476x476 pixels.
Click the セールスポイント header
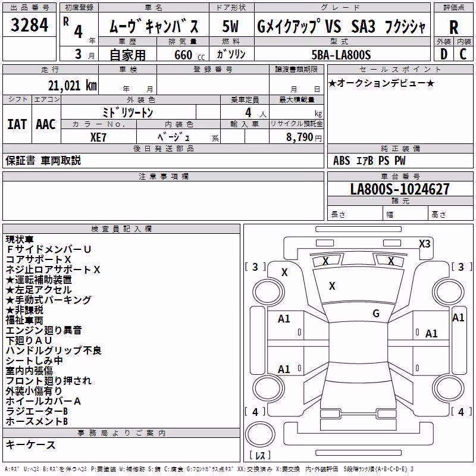400,69
